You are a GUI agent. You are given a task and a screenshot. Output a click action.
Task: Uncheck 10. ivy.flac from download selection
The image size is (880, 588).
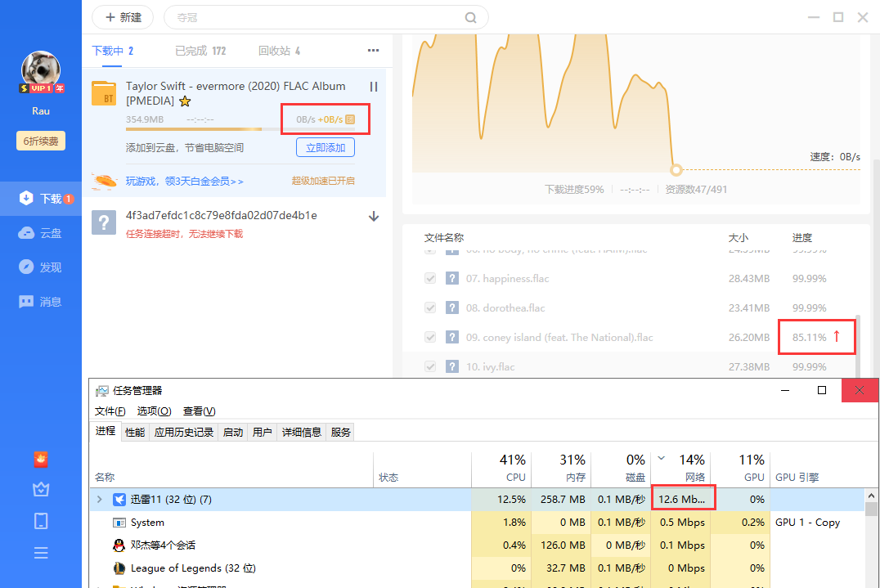430,366
